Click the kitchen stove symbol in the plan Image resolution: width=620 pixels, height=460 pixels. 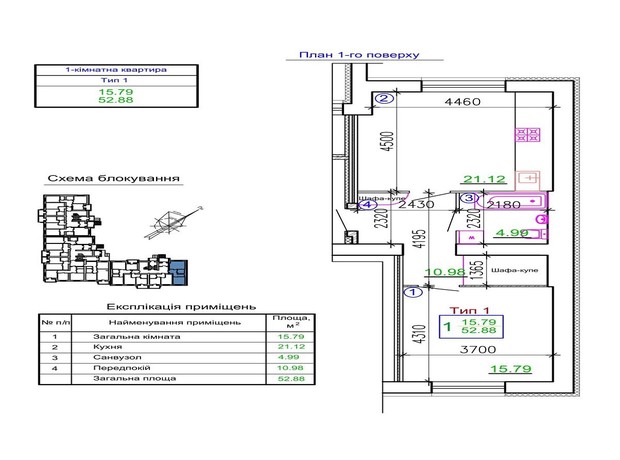coord(527,135)
